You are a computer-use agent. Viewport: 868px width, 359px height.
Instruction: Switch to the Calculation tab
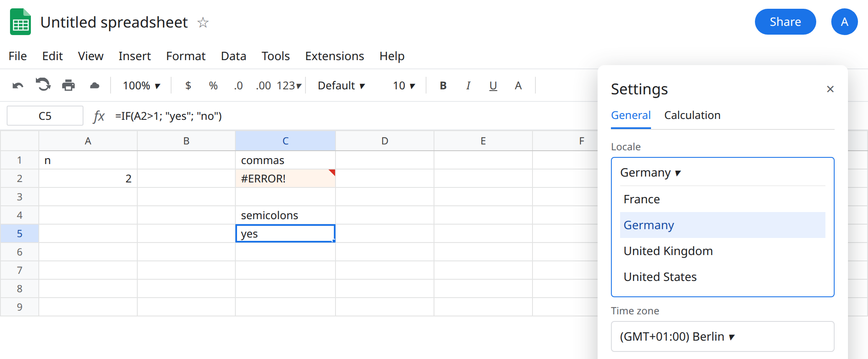point(692,115)
